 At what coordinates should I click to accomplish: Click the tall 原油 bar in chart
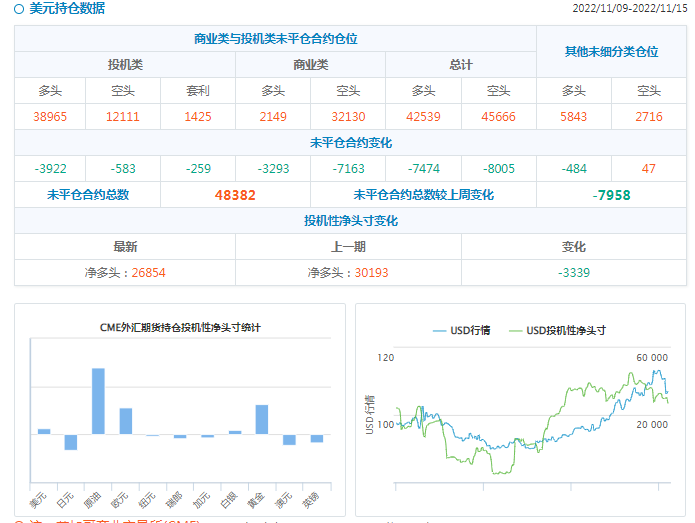coord(98,400)
